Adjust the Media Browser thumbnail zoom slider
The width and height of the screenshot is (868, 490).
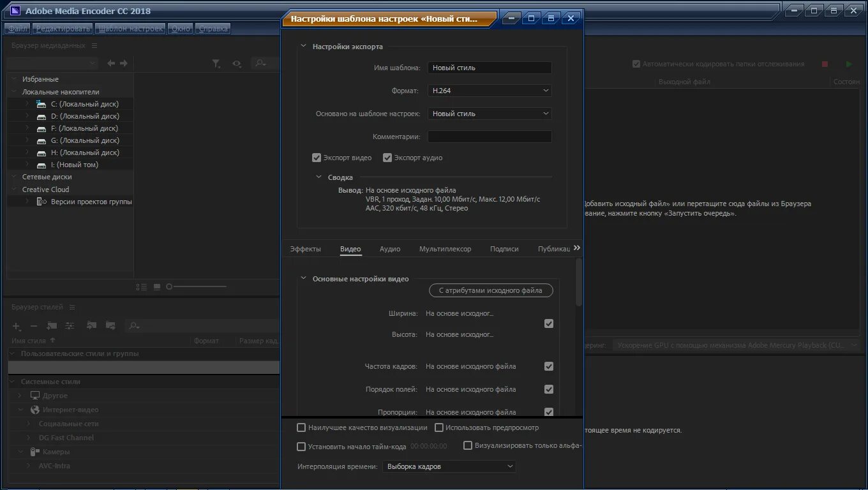(197, 286)
